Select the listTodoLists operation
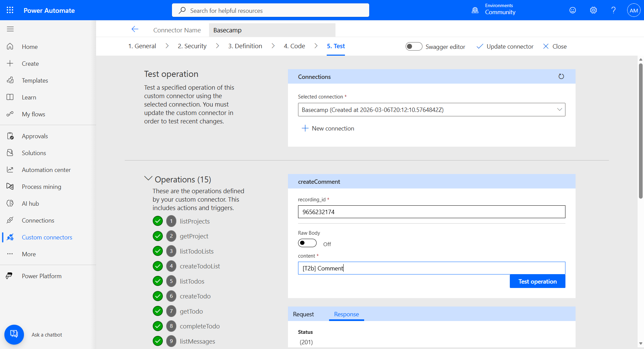Screen dimensions: 644x349 pos(197,251)
